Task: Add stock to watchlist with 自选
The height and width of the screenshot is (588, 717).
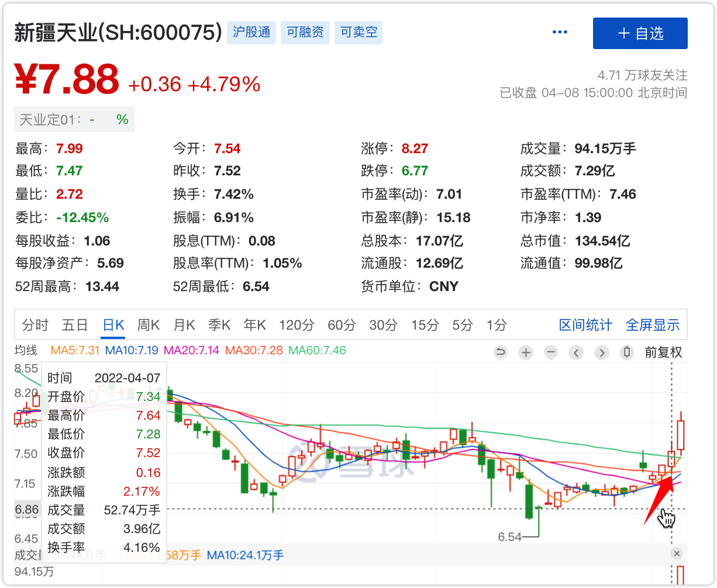Action: 640,33
